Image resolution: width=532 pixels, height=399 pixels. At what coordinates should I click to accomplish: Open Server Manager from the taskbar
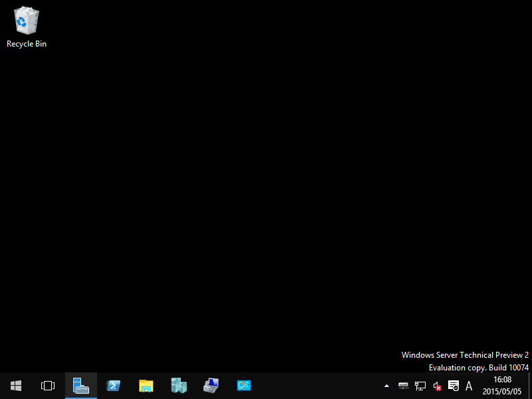pos(81,386)
